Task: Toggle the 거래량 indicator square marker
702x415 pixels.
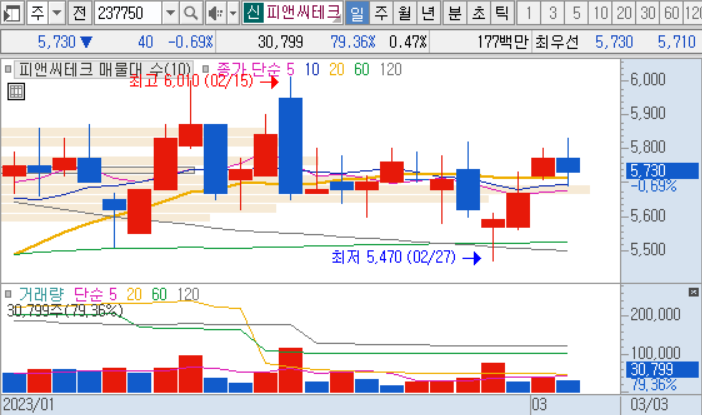Action: (x=8, y=294)
